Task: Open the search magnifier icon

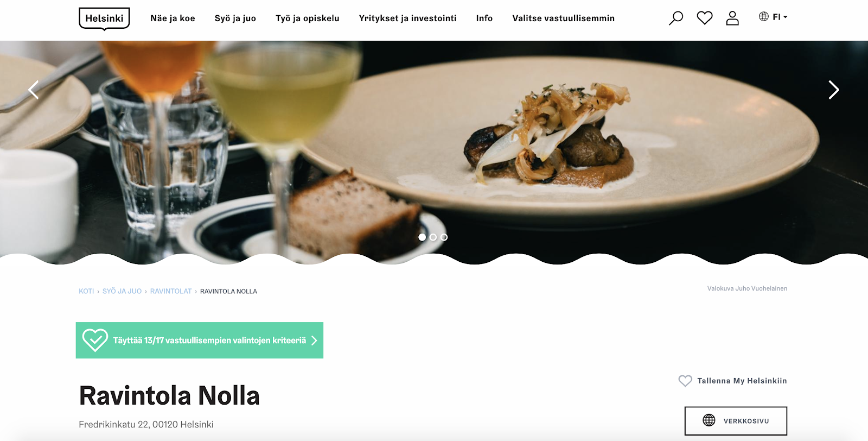Action: coord(676,18)
